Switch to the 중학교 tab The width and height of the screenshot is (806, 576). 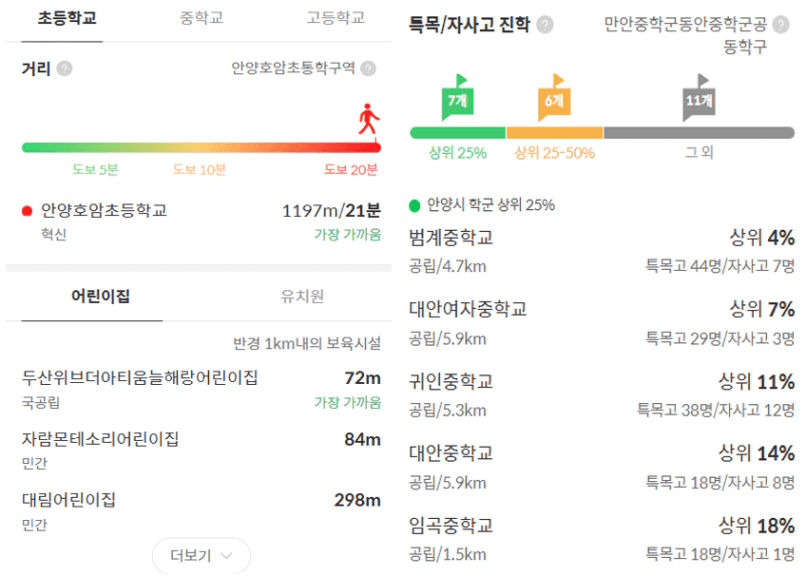tap(201, 19)
